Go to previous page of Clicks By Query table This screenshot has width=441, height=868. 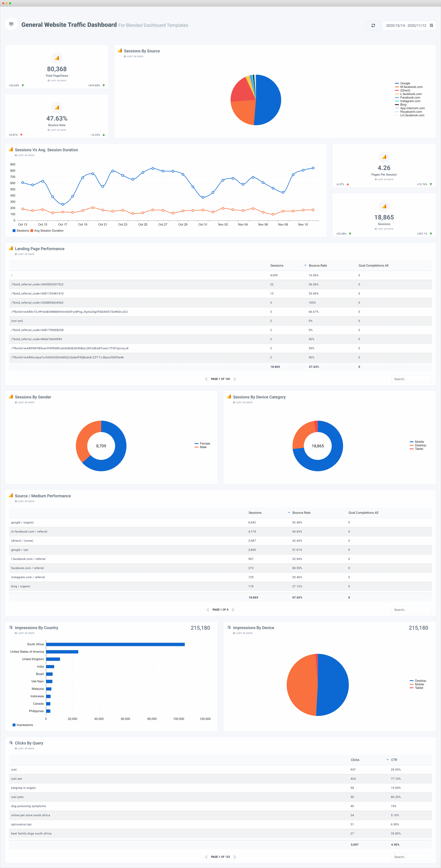coord(206,857)
